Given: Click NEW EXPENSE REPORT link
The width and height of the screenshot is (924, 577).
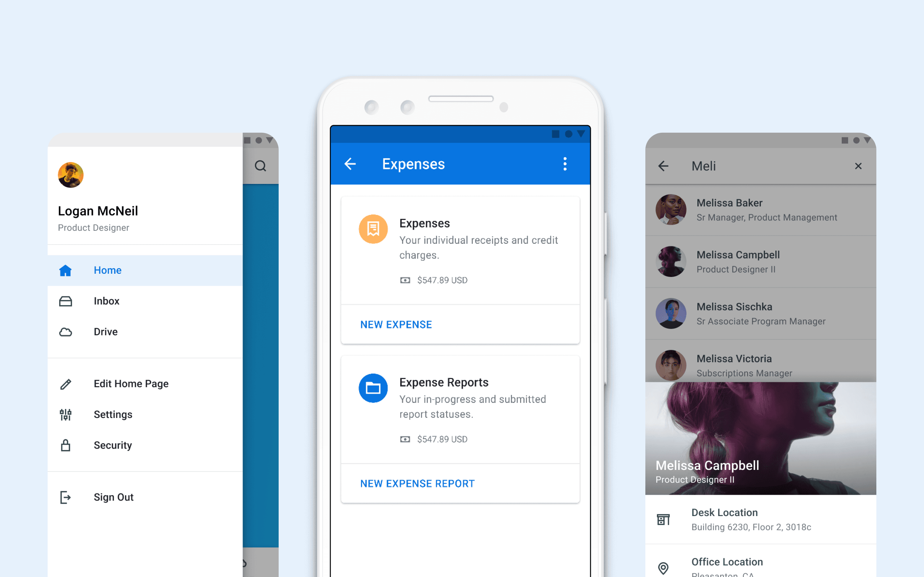Looking at the screenshot, I should point(417,483).
